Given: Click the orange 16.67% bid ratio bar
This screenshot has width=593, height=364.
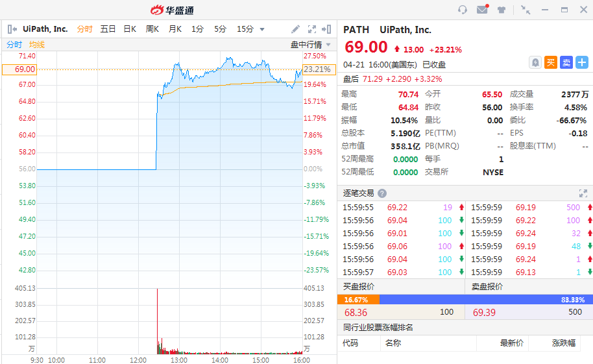Looking at the screenshot, I should (358, 300).
